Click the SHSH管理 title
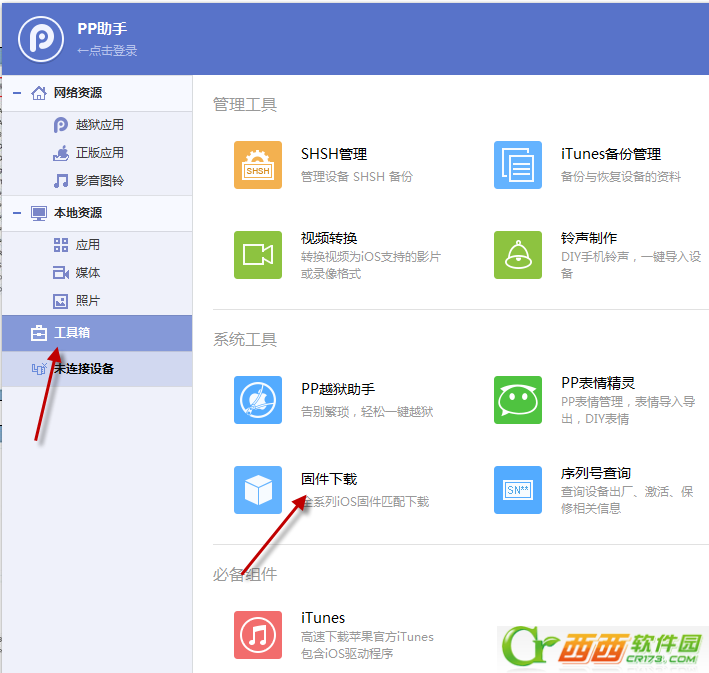Image resolution: width=709 pixels, height=673 pixels. pos(334,154)
